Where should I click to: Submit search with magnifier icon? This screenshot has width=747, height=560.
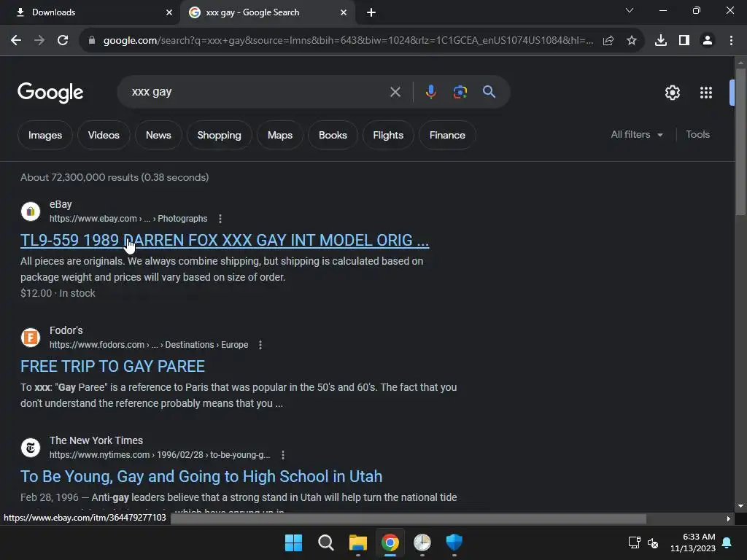point(489,91)
